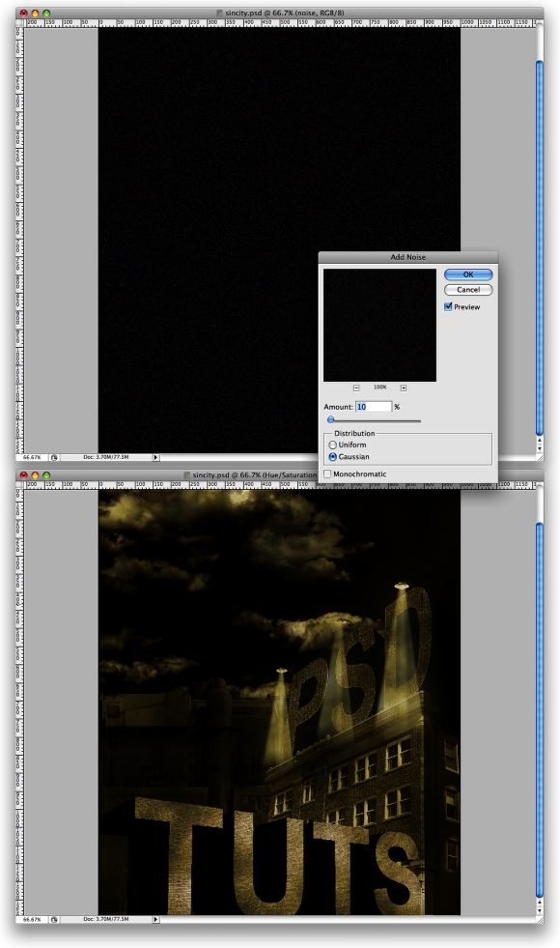The height and width of the screenshot is (948, 560).
Task: Click status bar icon in top window
Action: click(54, 458)
